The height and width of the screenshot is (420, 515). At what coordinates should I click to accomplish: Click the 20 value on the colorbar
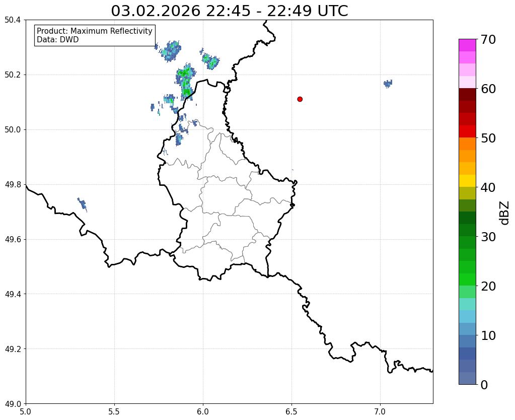pos(488,286)
